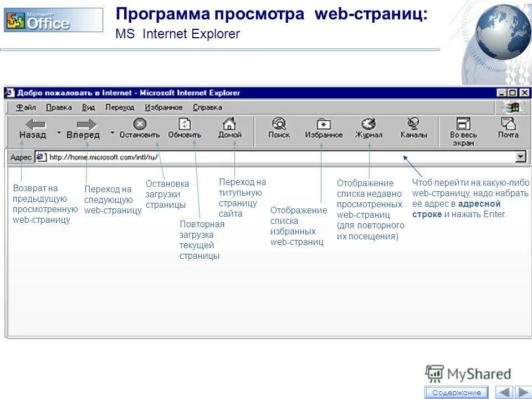Open the Справка menu
Viewport: 532px width, 399px height.
tap(208, 108)
